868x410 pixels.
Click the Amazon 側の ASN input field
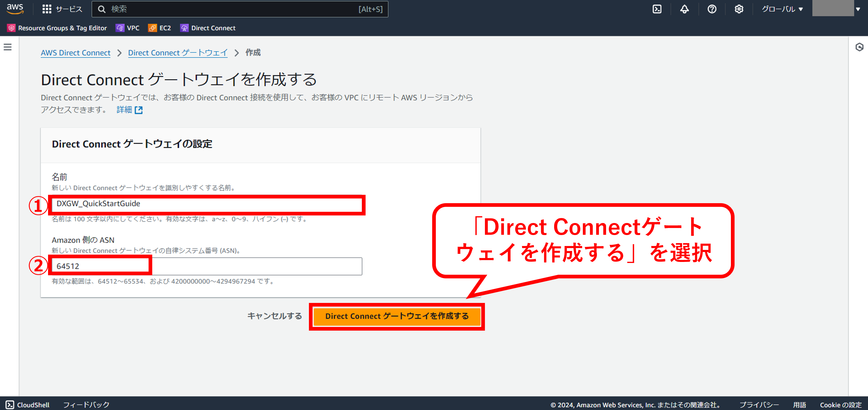point(207,266)
